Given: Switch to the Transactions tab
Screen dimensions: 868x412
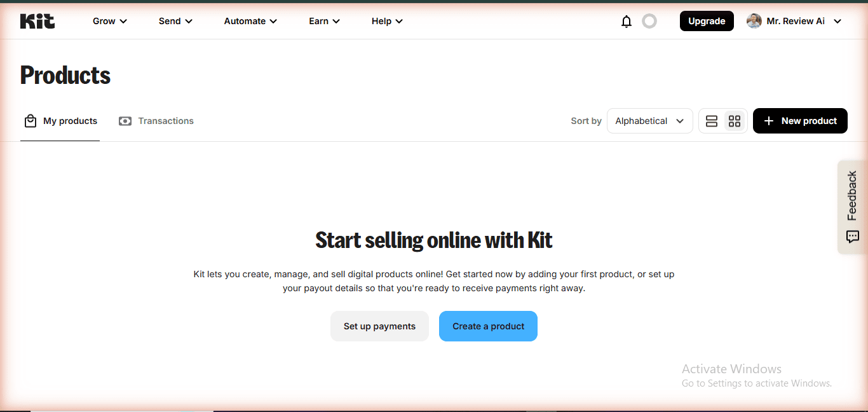Looking at the screenshot, I should pyautogui.click(x=156, y=121).
